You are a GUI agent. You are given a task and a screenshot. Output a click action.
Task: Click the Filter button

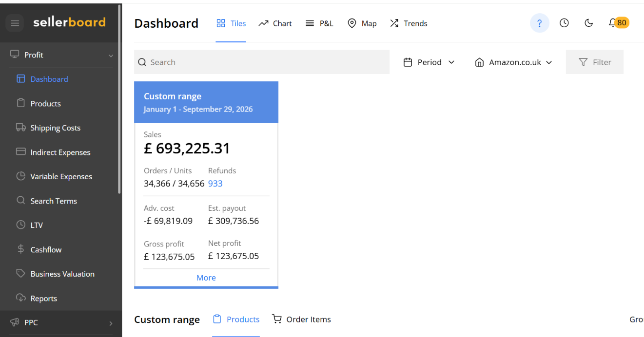(x=595, y=62)
